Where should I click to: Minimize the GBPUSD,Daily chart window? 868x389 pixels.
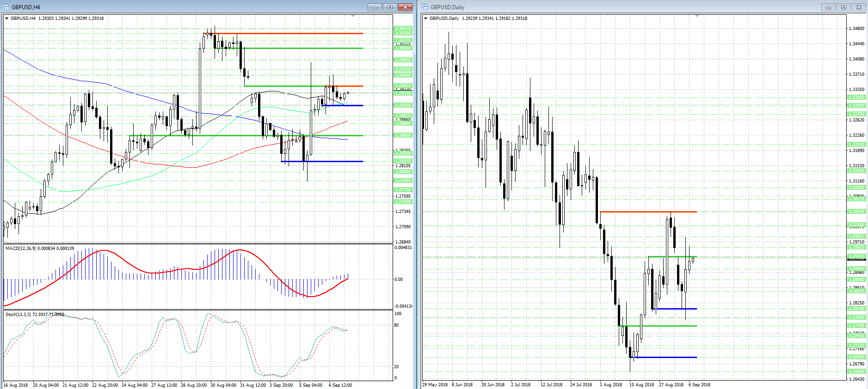(828, 7)
